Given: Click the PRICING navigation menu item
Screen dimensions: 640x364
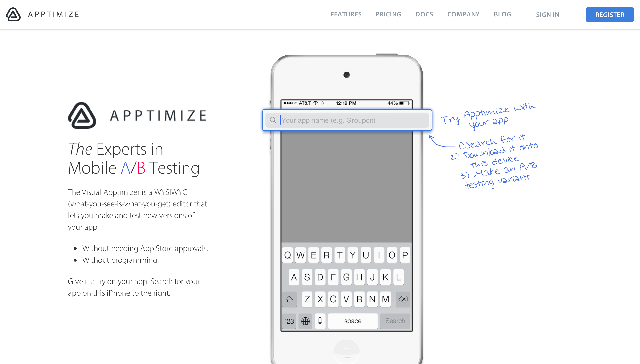Looking at the screenshot, I should (x=388, y=14).
